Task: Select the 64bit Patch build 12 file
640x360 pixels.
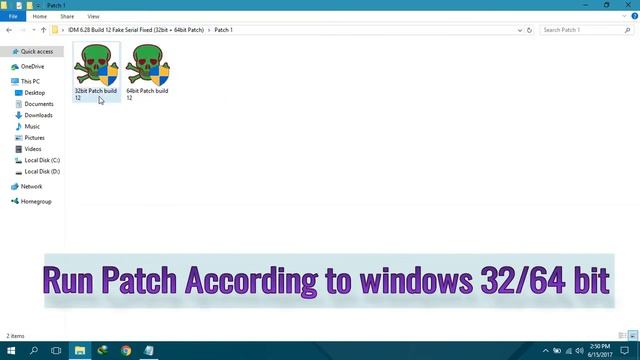Action: pos(148,72)
